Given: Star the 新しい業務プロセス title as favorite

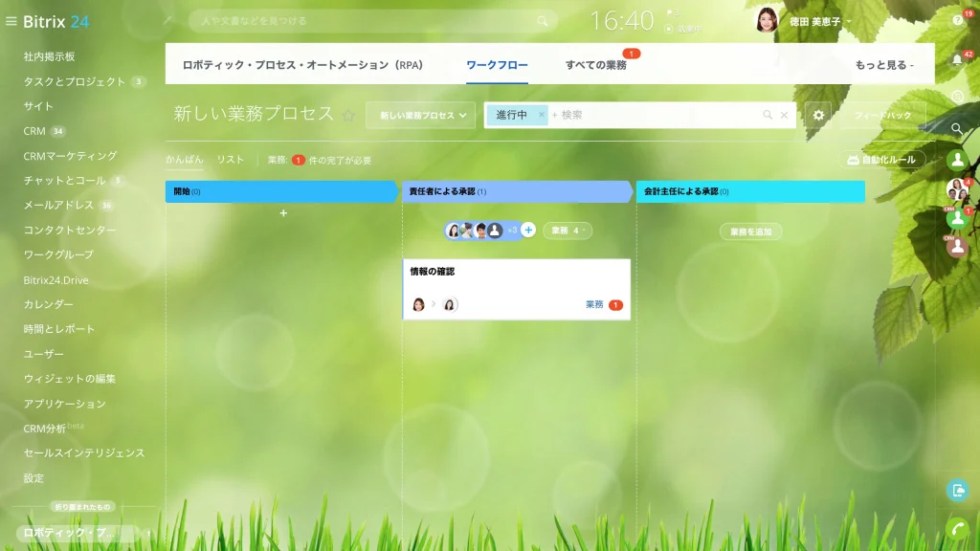Looking at the screenshot, I should pyautogui.click(x=348, y=116).
